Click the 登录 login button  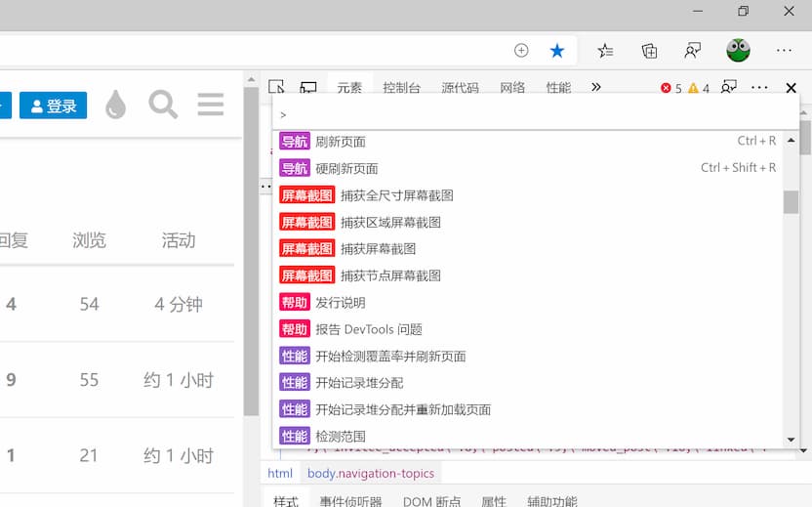coord(53,106)
